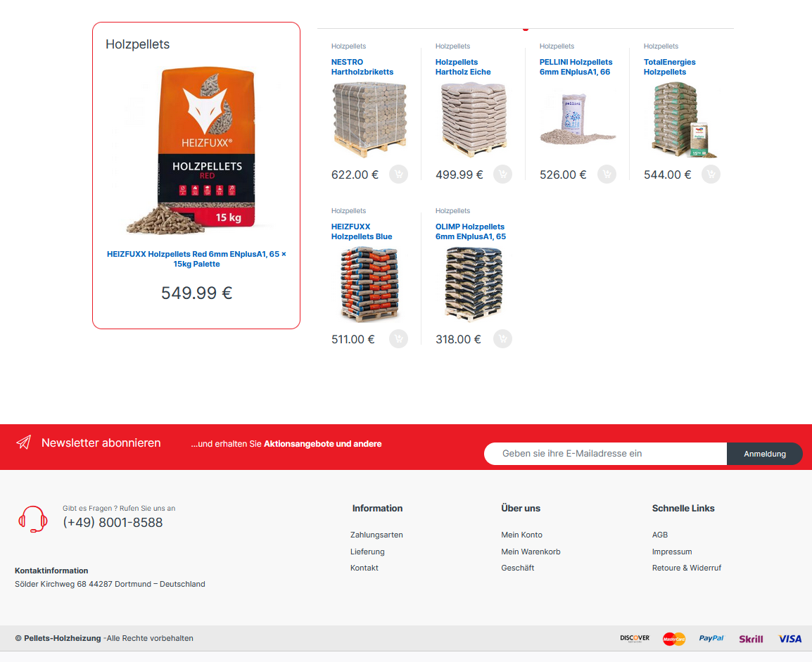Click the Kontaktinformation heading
Screen dimensions: 812x662
(51, 571)
